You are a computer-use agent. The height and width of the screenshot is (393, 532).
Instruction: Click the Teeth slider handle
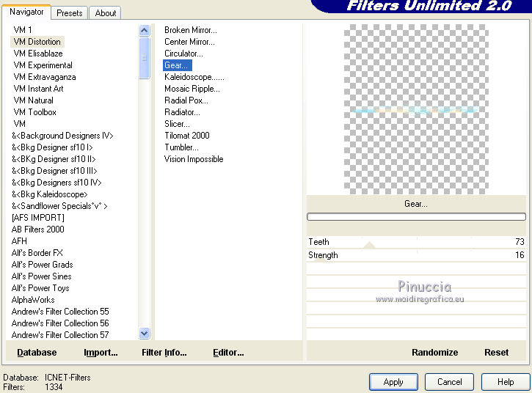point(369,245)
